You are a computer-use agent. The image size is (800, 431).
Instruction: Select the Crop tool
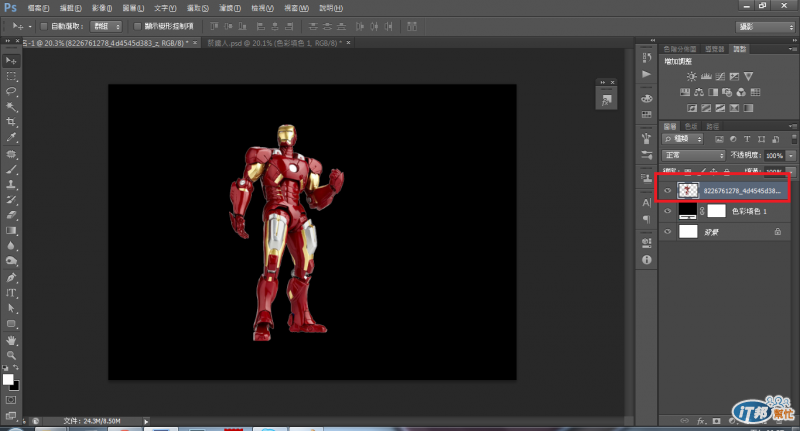pos(12,120)
